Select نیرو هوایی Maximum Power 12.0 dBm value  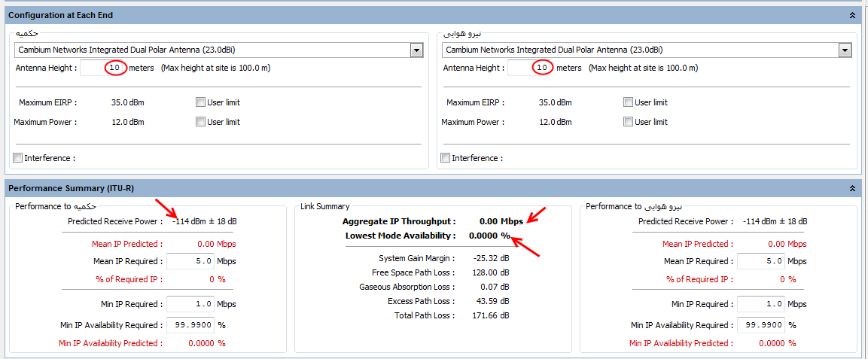coord(556,122)
